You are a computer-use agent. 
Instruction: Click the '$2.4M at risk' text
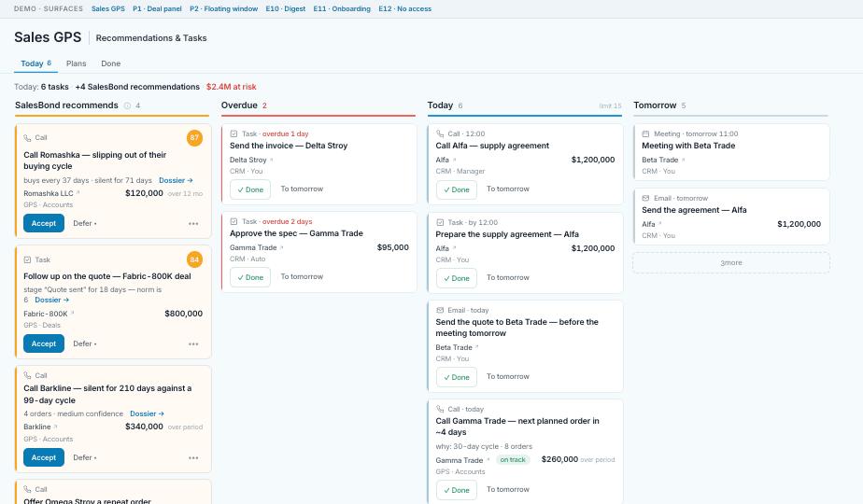click(232, 87)
